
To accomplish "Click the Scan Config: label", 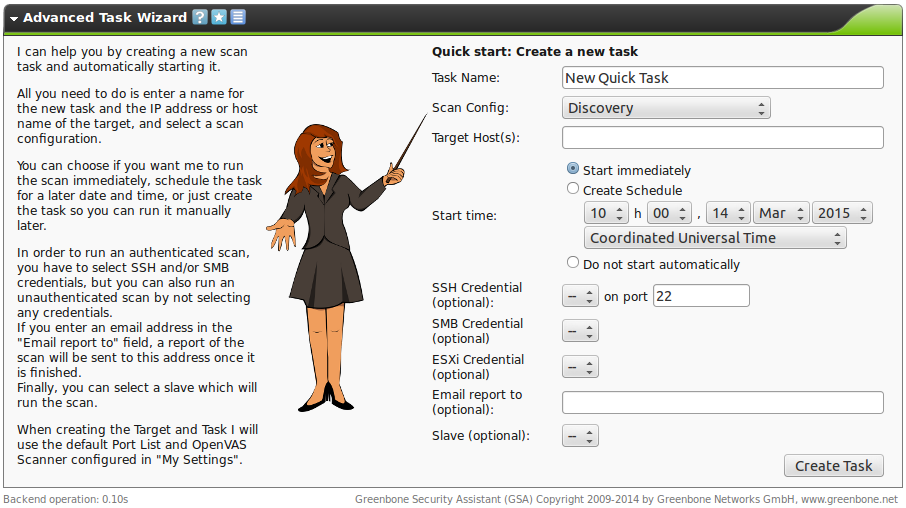I will coord(470,107).
